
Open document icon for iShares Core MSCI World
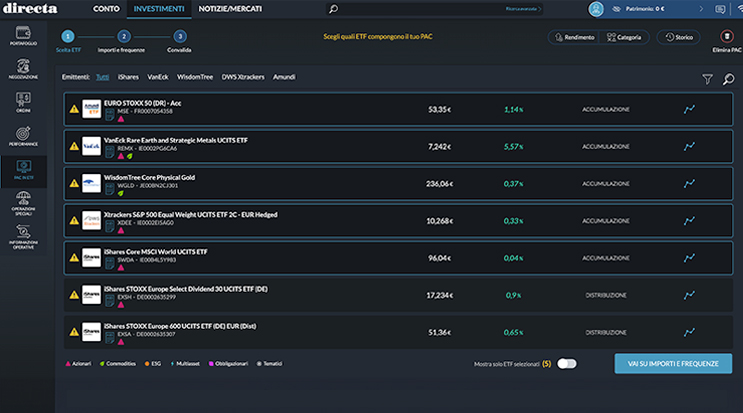(110, 263)
